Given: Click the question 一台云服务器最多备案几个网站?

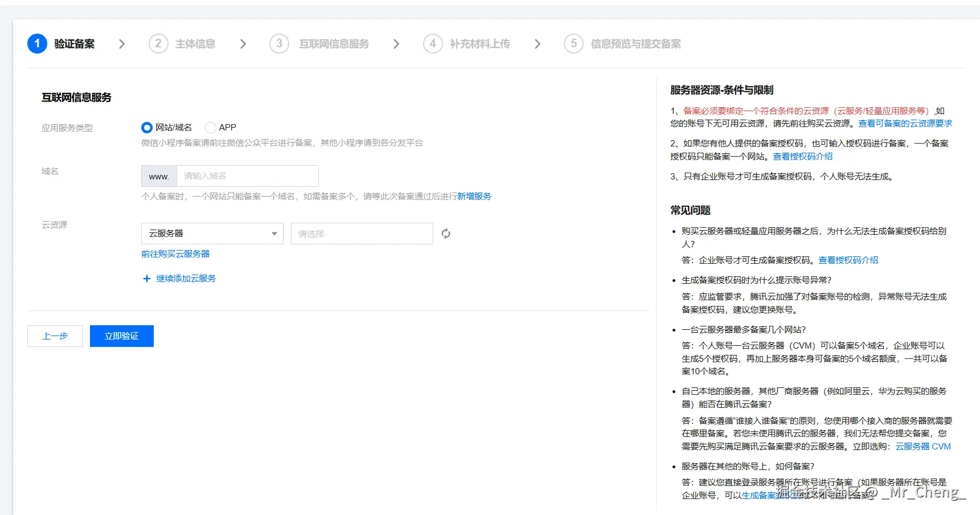Looking at the screenshot, I should [x=744, y=330].
